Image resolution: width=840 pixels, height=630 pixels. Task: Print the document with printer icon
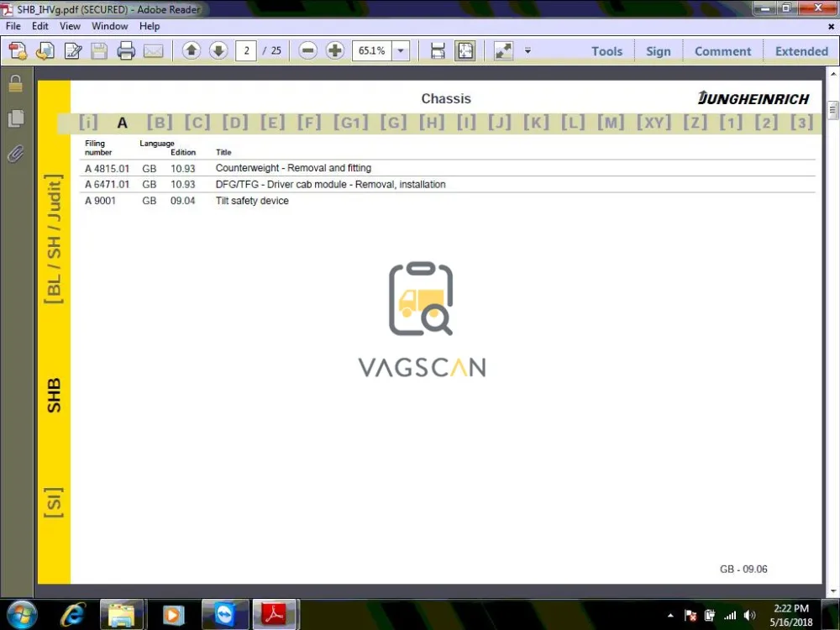coord(126,51)
